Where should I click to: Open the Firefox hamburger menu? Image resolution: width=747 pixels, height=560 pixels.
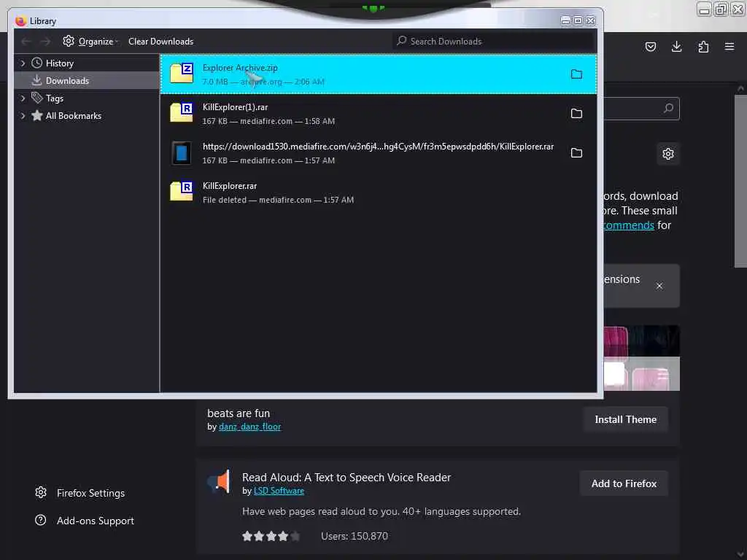pos(729,47)
